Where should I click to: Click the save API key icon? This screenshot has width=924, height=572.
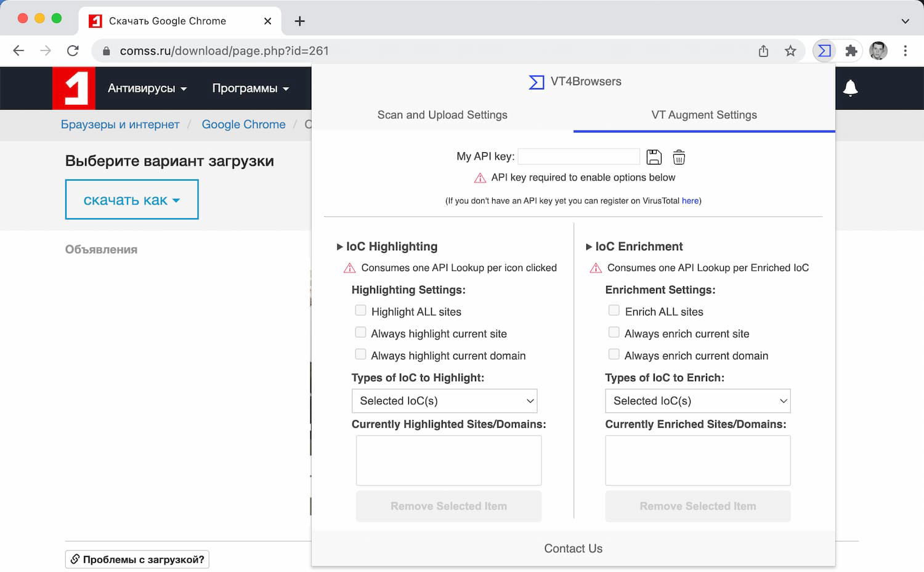tap(654, 157)
